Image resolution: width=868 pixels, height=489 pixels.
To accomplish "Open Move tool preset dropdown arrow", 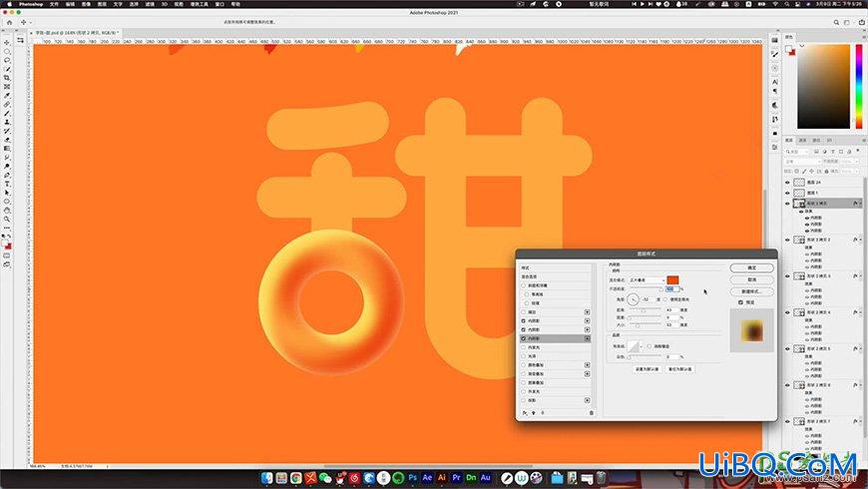I will [29, 22].
